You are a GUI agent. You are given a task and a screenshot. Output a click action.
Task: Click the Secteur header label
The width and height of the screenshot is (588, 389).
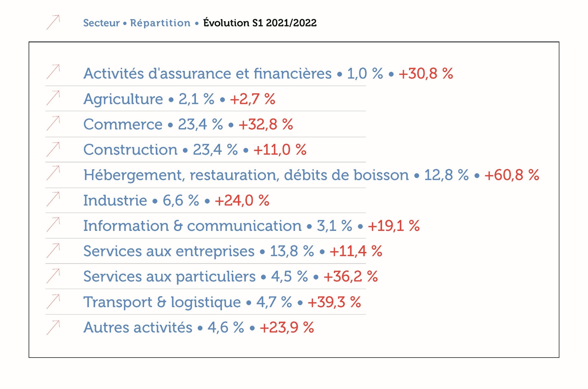coord(101,23)
